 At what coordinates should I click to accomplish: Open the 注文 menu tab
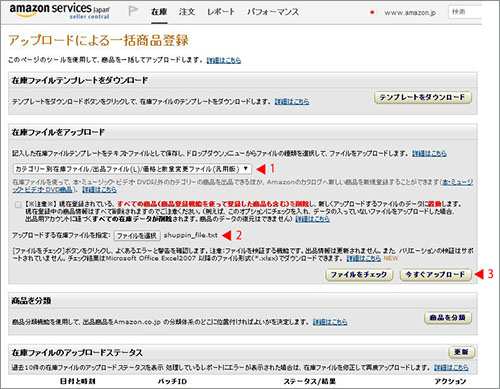(187, 12)
